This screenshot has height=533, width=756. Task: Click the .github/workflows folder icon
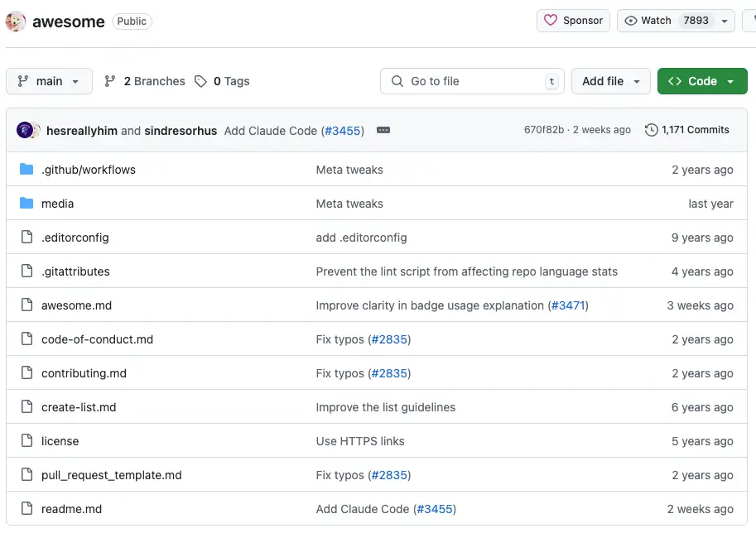pyautogui.click(x=26, y=169)
